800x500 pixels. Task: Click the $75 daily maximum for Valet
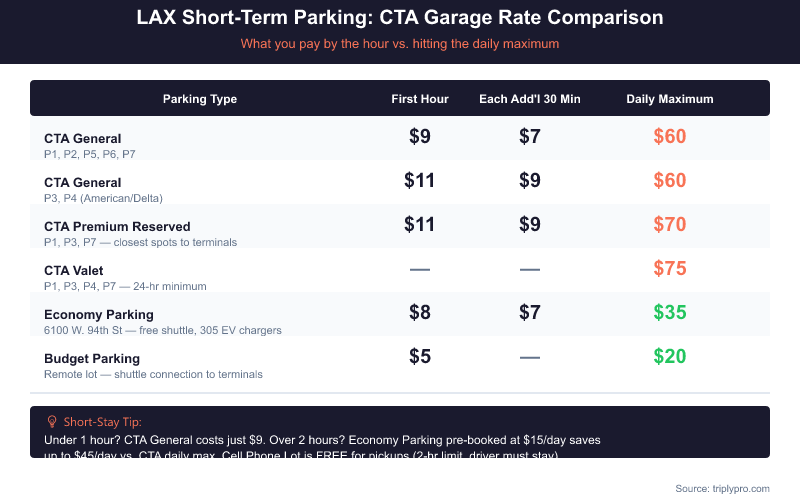point(670,268)
